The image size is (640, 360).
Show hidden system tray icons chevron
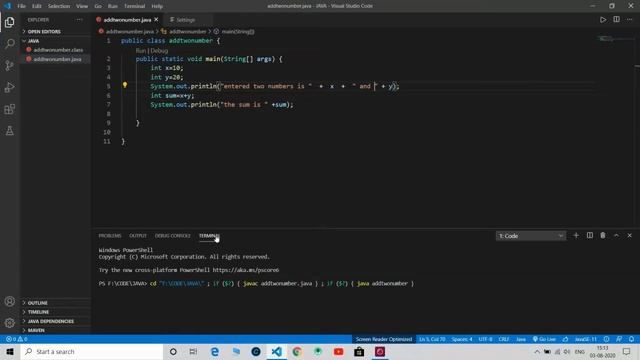coord(537,351)
